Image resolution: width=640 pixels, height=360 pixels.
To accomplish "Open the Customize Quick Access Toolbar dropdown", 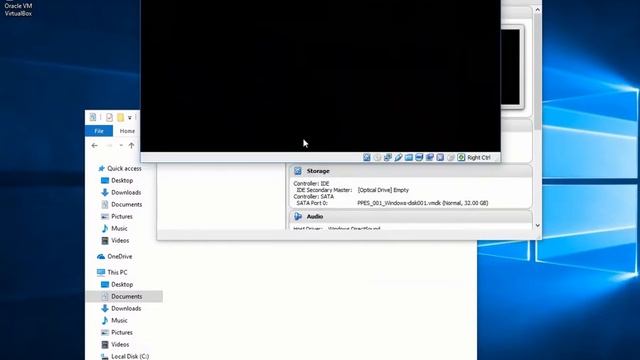I will pyautogui.click(x=130, y=118).
